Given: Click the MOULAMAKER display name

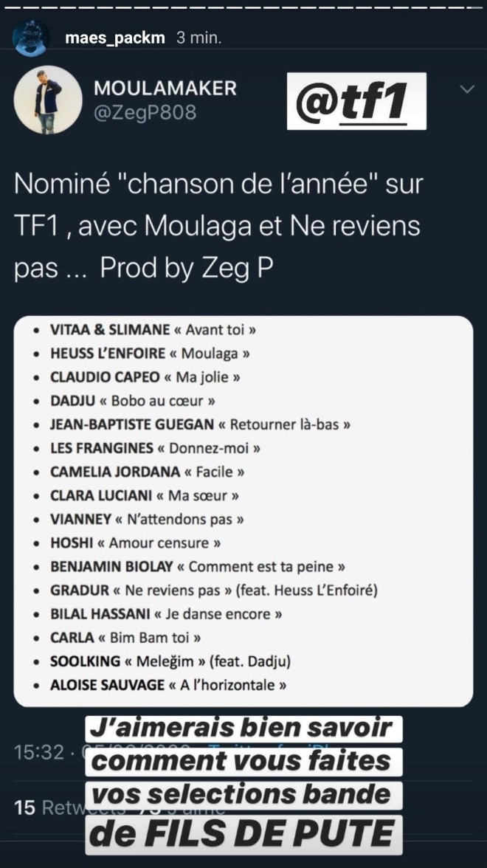Looking at the screenshot, I should pos(165,89).
